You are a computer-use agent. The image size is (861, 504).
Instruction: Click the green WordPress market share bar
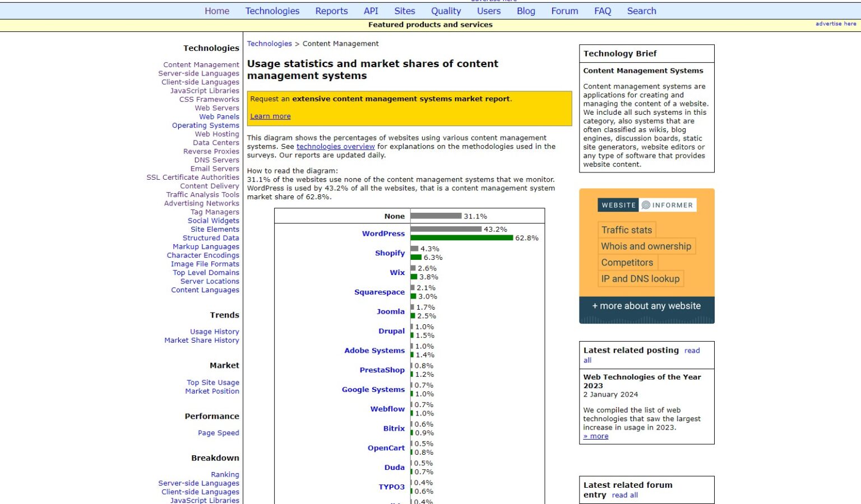461,238
